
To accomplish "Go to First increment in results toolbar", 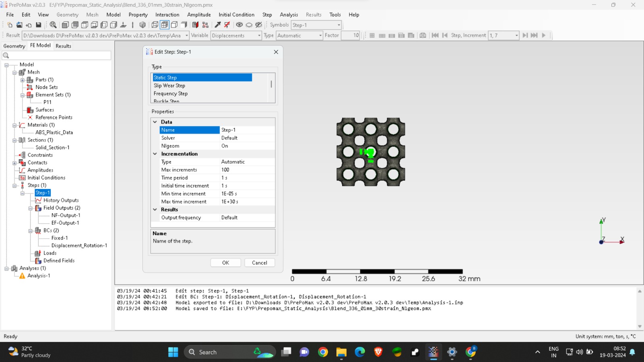I will coord(435,35).
